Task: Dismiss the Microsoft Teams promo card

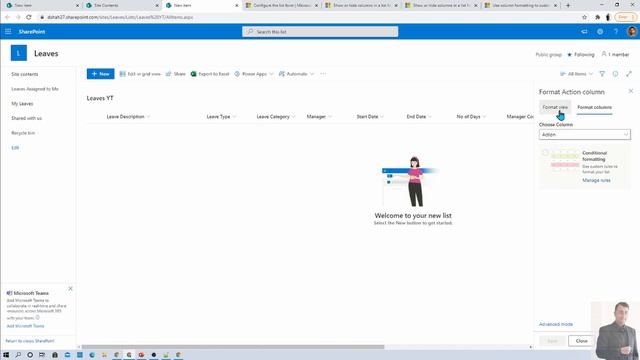Action: 70,289
